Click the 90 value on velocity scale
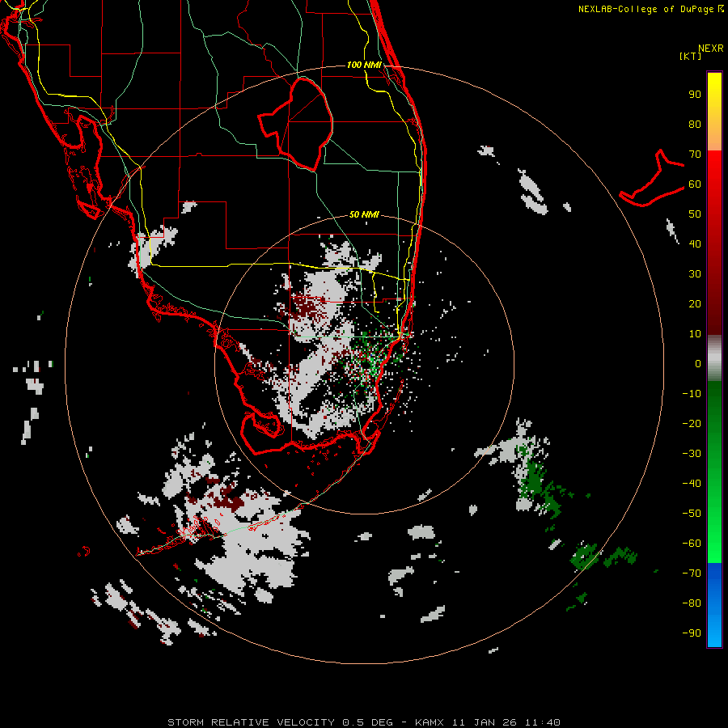Viewport: 728px width, 728px height. [695, 95]
